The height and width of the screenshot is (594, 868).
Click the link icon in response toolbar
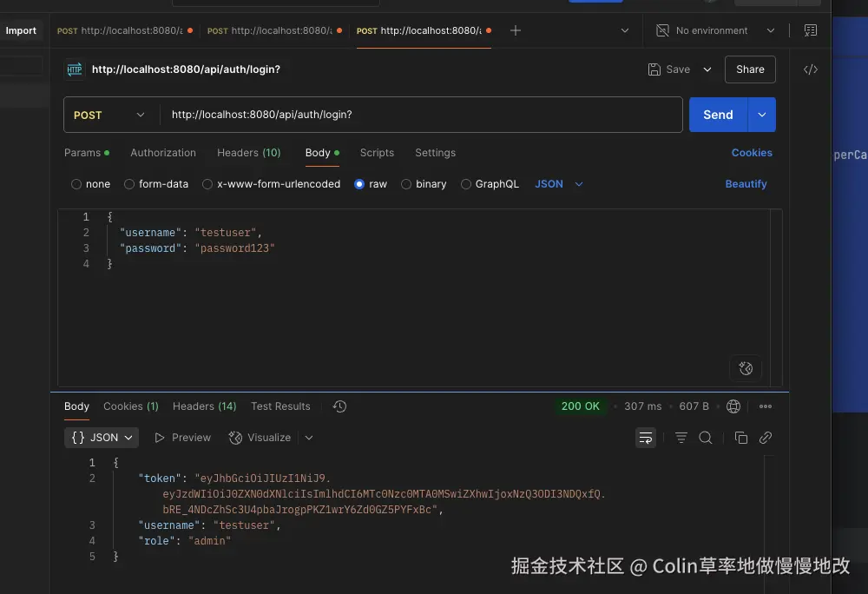click(x=766, y=438)
